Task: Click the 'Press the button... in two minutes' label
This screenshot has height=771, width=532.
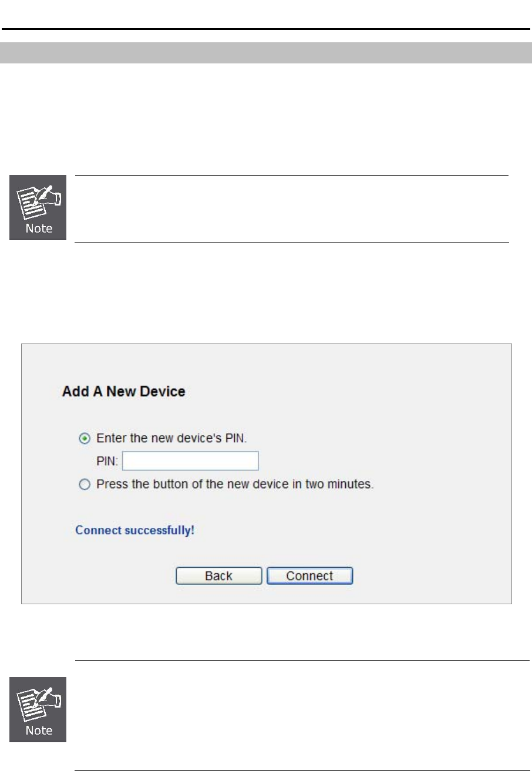Action: point(235,485)
